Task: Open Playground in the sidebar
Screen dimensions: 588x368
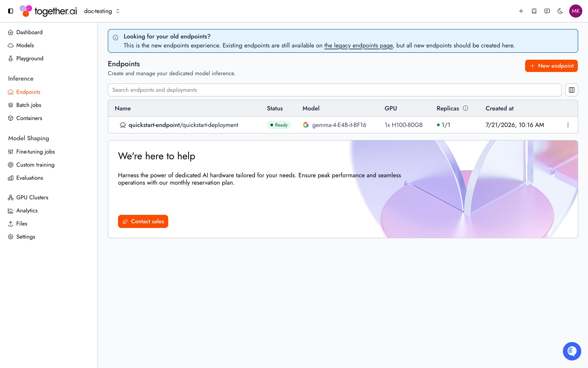Action: click(x=26, y=58)
